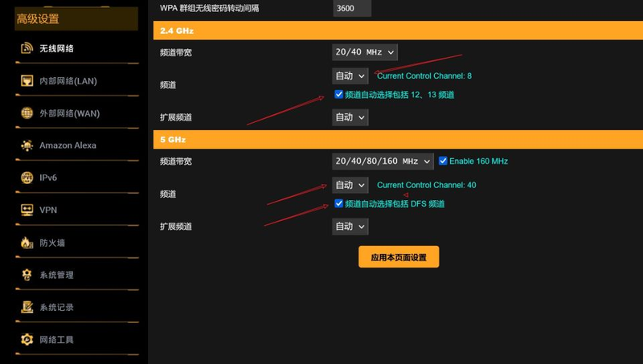Toggle 5 GHz include DFS channels checkbox
643x364 pixels.
coord(338,203)
